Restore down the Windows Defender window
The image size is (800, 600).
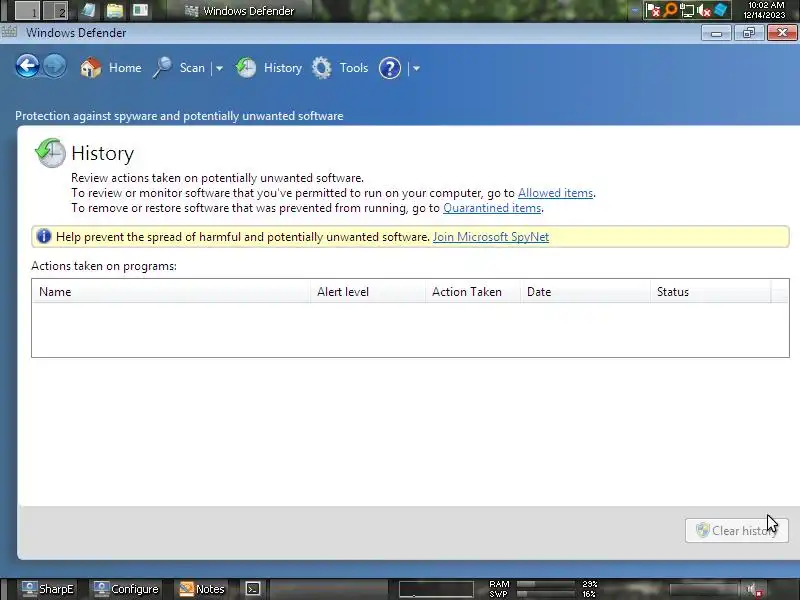[749, 33]
